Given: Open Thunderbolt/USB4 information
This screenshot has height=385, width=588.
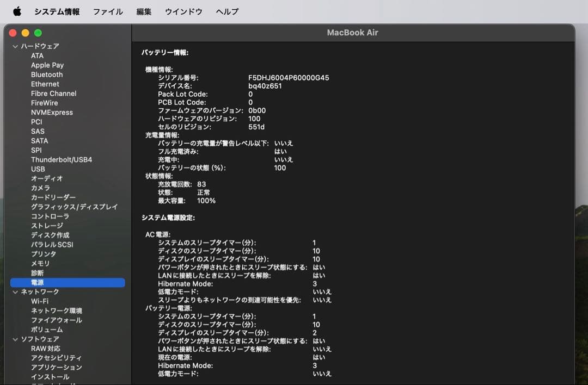Looking at the screenshot, I should [x=62, y=159].
